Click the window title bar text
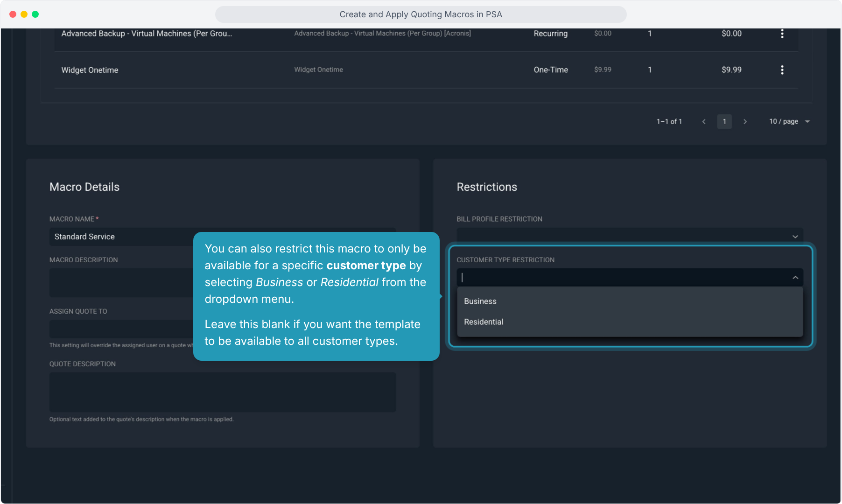 (421, 14)
